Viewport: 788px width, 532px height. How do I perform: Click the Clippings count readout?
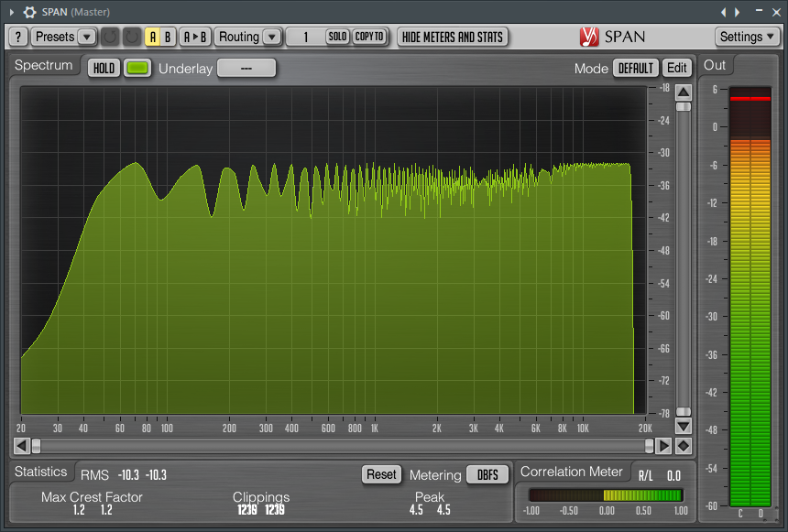click(261, 510)
